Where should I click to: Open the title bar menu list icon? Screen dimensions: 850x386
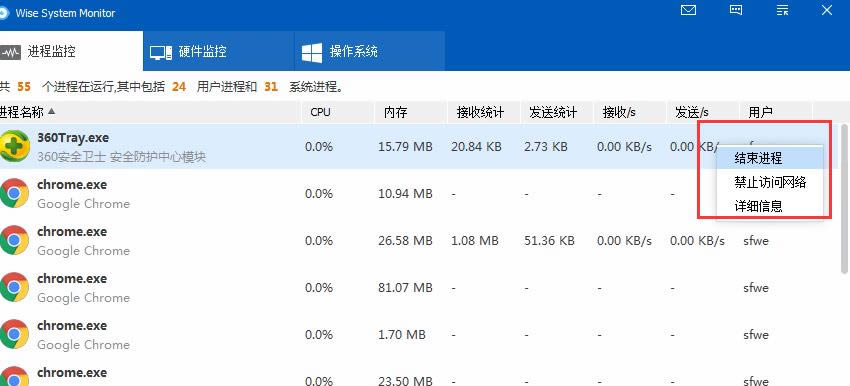click(x=782, y=10)
